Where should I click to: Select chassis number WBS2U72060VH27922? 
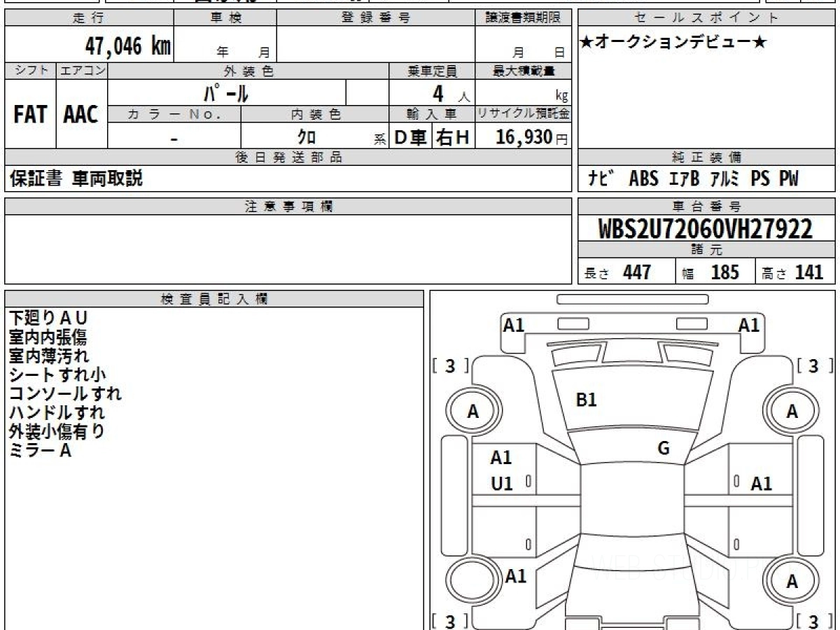[x=706, y=229]
